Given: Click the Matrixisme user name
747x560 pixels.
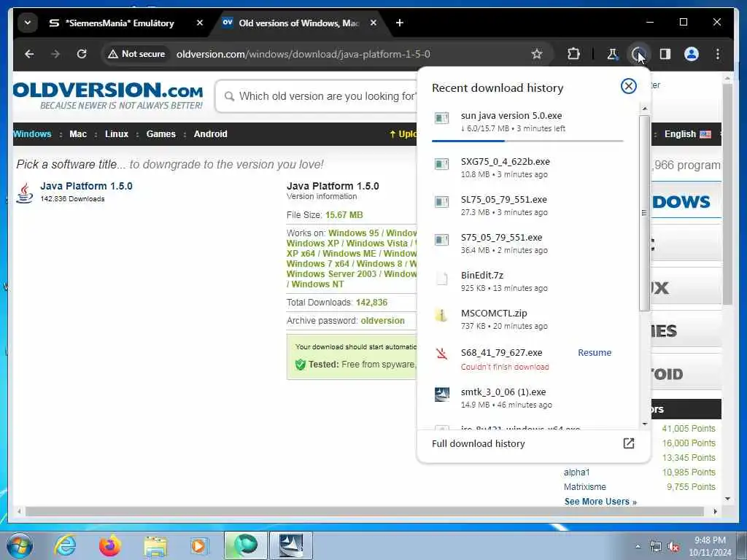Looking at the screenshot, I should (584, 486).
